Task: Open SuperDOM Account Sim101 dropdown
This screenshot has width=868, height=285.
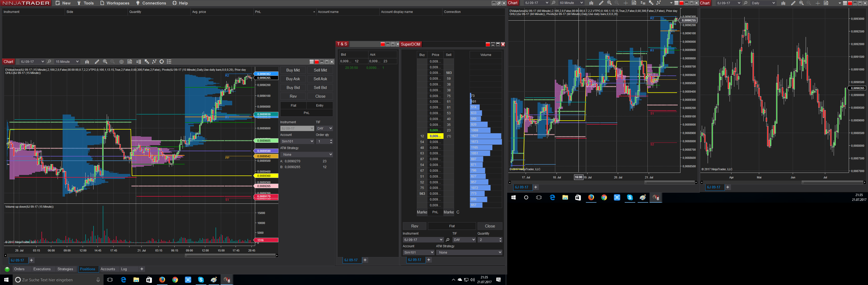Action: 418,252
